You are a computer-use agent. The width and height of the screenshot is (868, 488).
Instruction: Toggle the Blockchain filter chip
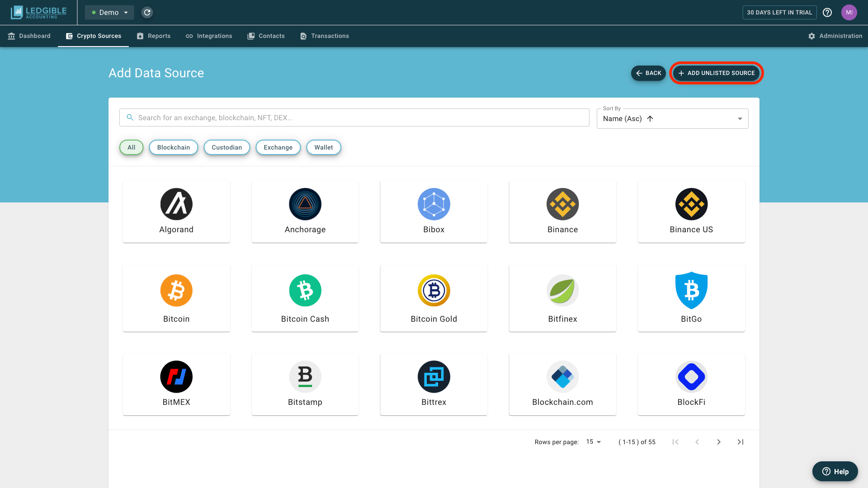pos(174,147)
